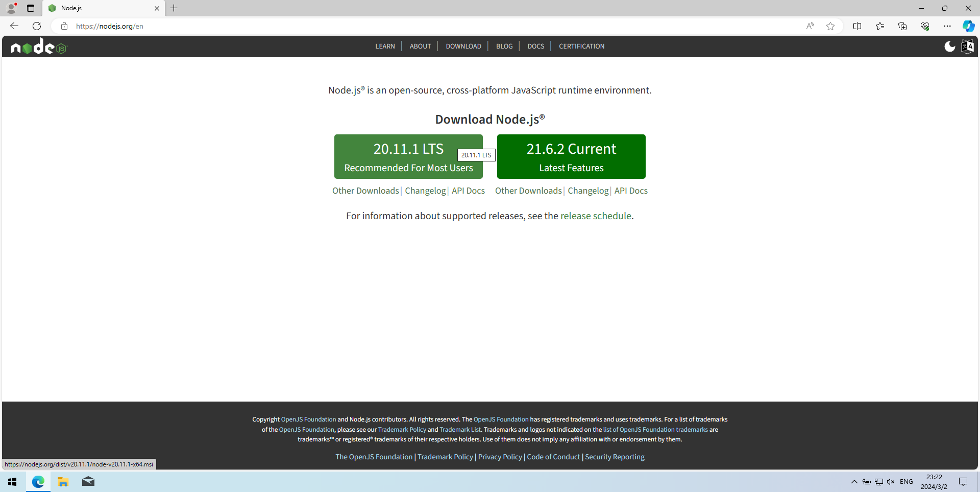Open the Mail app from taskbar
This screenshot has height=492, width=980.
coord(88,482)
